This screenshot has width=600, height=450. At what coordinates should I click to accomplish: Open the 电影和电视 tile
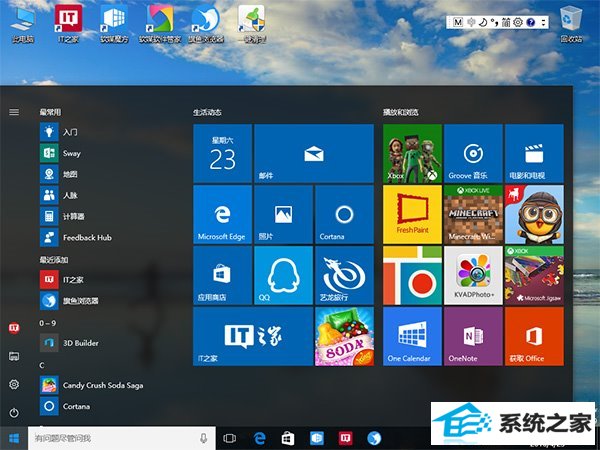click(x=534, y=153)
